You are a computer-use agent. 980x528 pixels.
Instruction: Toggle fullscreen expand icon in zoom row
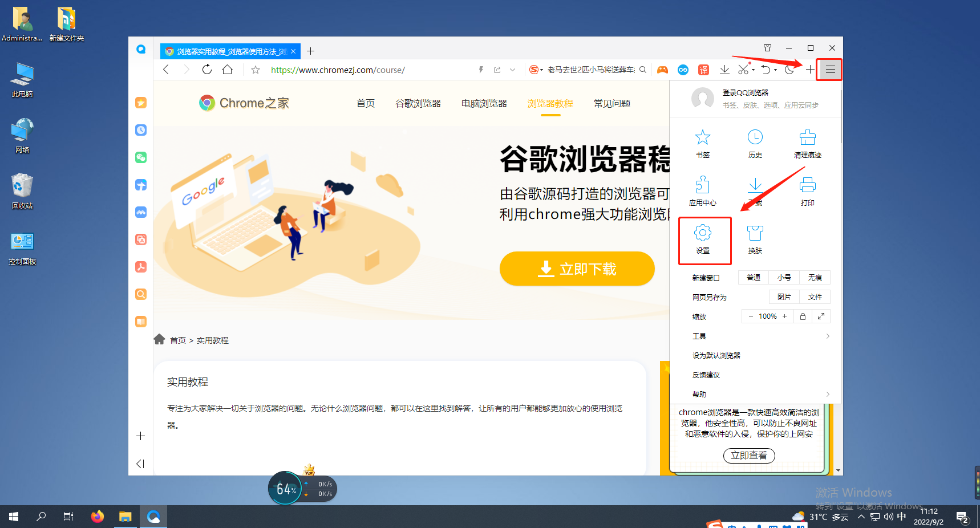[x=821, y=316]
